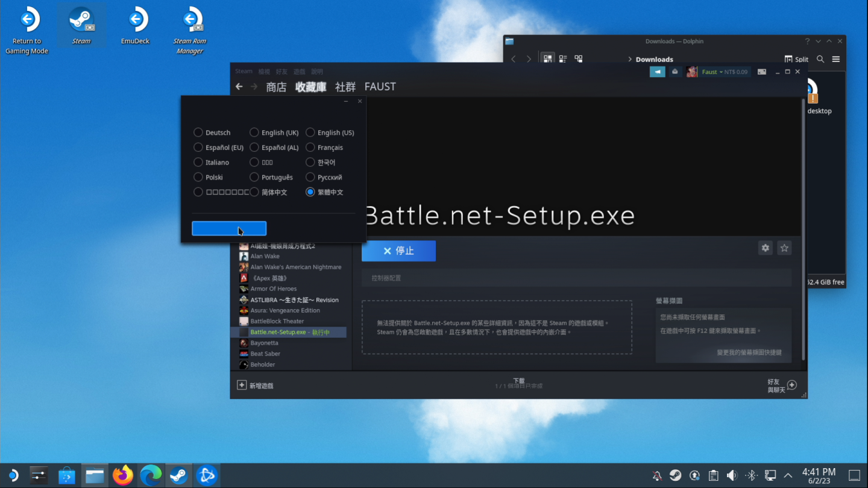Select Bayonetta in library list

(x=264, y=343)
